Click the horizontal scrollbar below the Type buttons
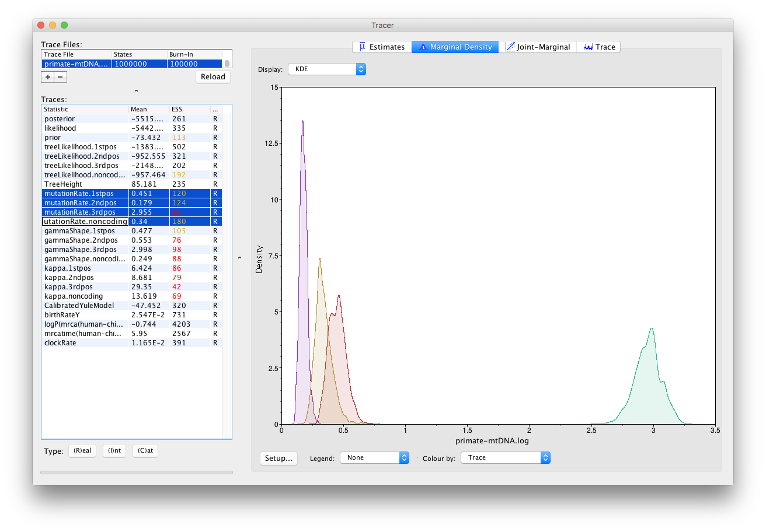Screen dimensions: 766x532 click(136, 473)
